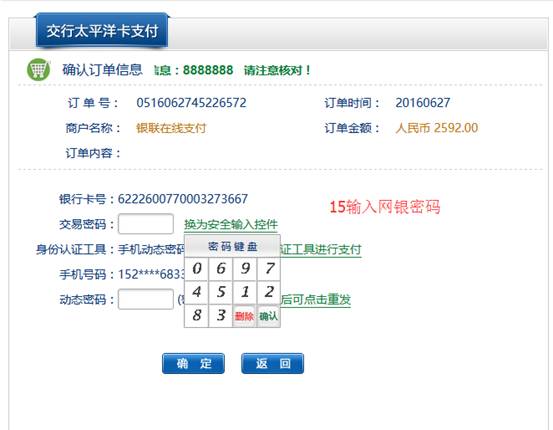Click the green 确认 keypad key
This screenshot has height=430, width=553.
269,316
